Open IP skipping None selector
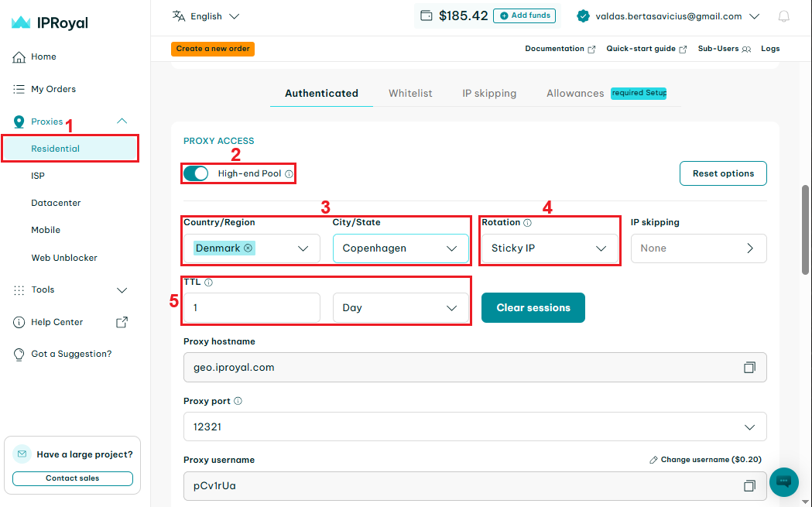Viewport: 812px width, 507px height. coord(698,248)
